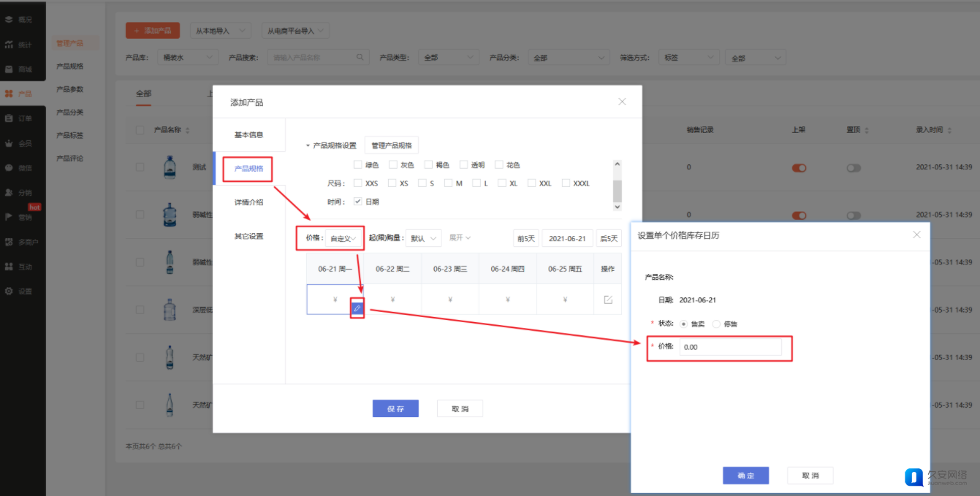Viewport: 980px width, 496px height.
Task: Toggle the 上架 switch for the first product
Action: (x=799, y=168)
